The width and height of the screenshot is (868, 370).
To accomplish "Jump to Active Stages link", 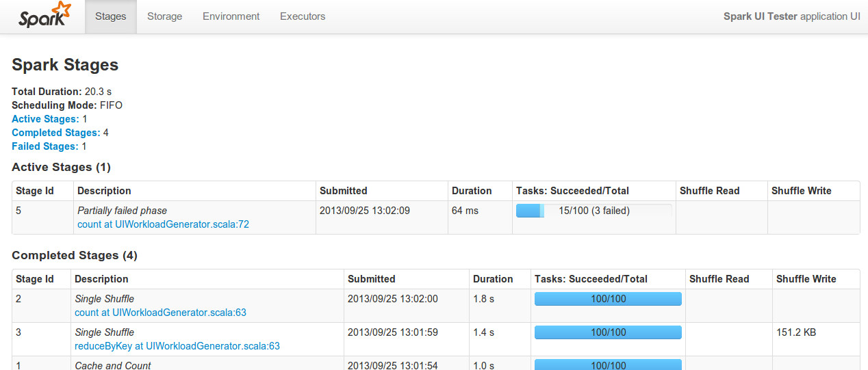I will pos(45,119).
